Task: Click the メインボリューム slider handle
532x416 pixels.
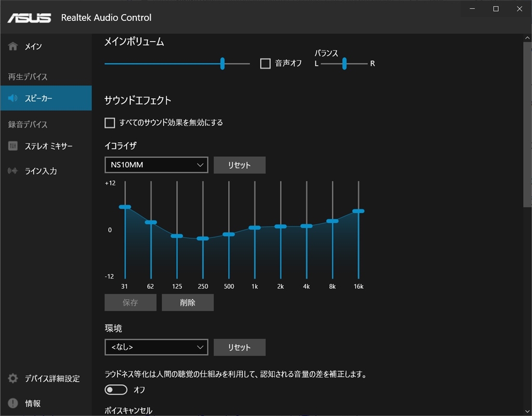Action: pos(222,63)
